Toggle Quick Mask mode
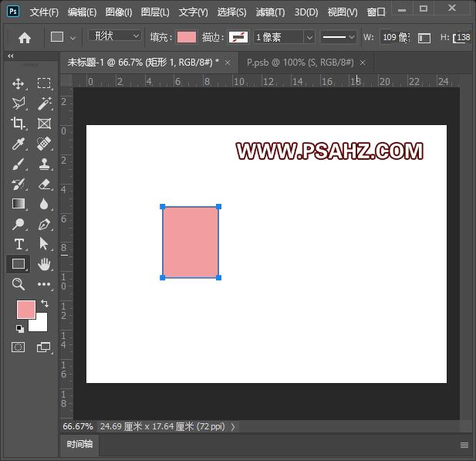Viewport: 476px width, 461px height. [x=19, y=347]
